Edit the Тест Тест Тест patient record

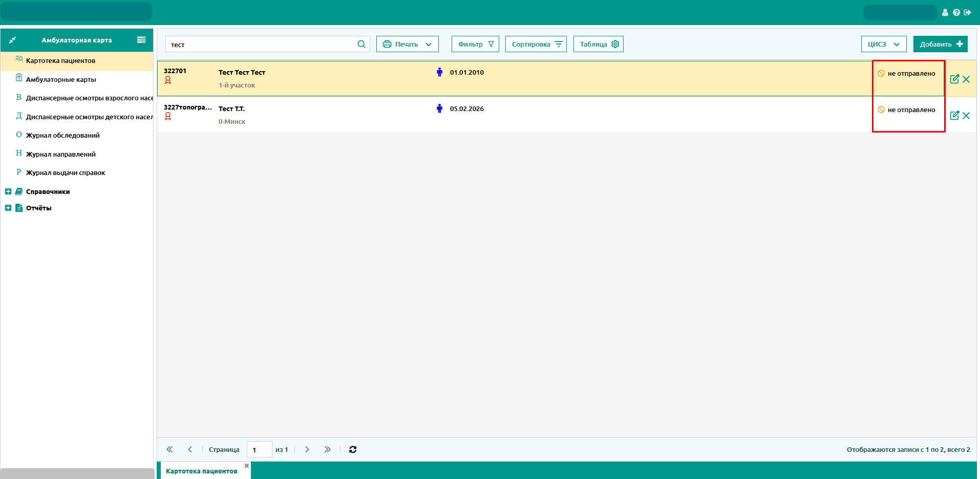pyautogui.click(x=954, y=79)
